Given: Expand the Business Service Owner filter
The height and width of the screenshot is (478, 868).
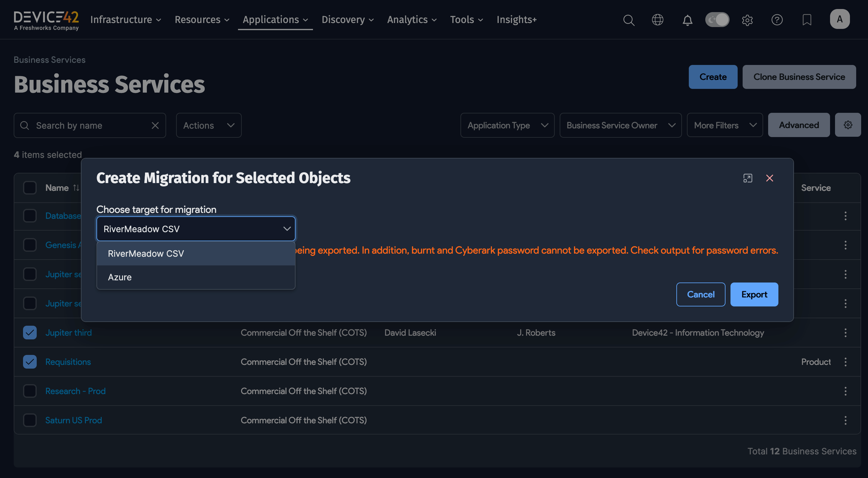Looking at the screenshot, I should pyautogui.click(x=620, y=125).
